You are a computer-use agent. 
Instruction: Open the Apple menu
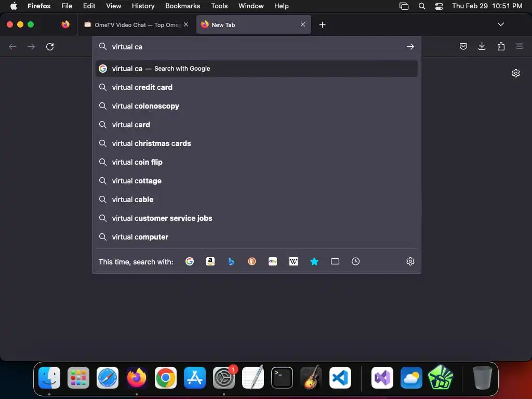tap(13, 6)
